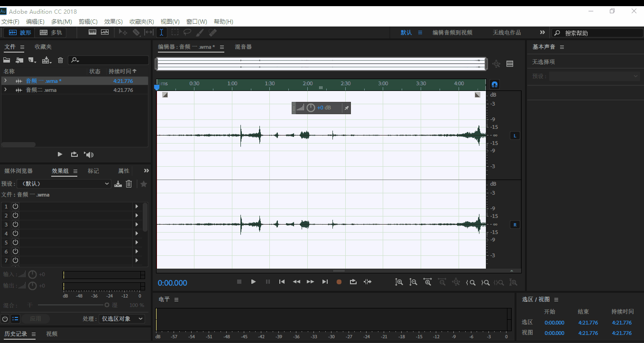Click the import file icon

pyautogui.click(x=19, y=60)
